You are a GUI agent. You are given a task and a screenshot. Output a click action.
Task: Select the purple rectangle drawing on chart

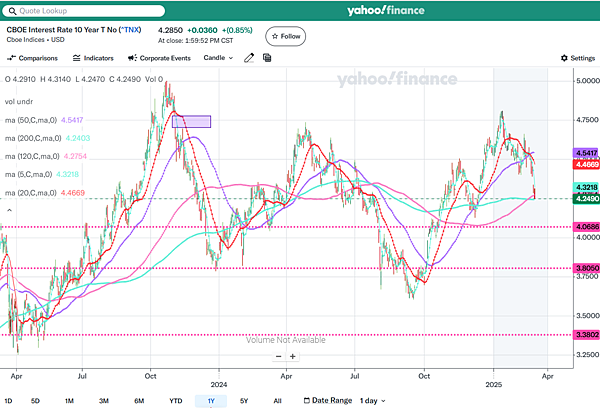(x=191, y=122)
